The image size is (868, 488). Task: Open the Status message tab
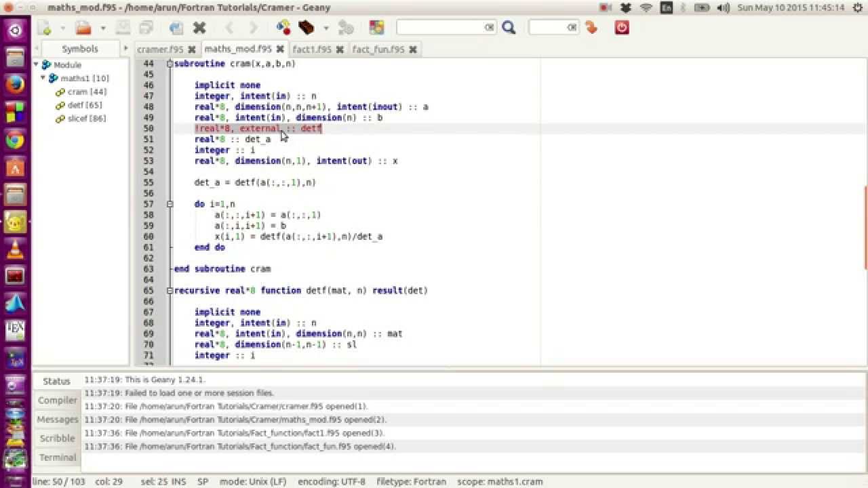point(57,381)
